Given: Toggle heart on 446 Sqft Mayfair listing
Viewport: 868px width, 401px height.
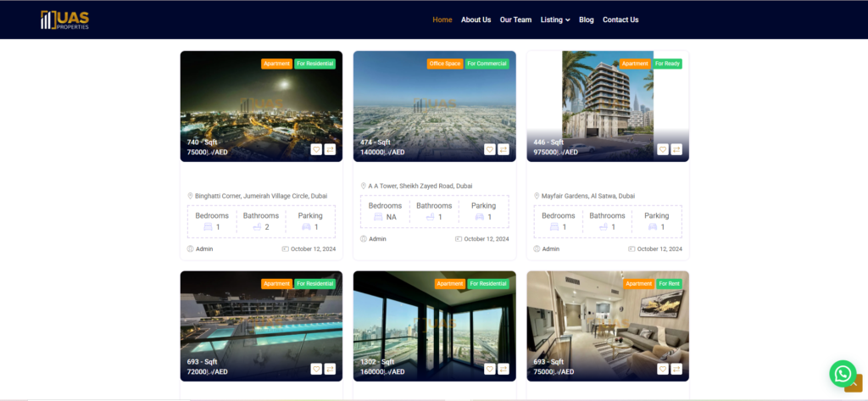Looking at the screenshot, I should click(x=663, y=149).
